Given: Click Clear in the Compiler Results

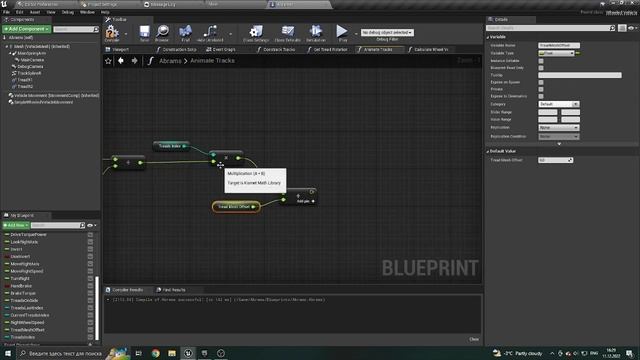Looking at the screenshot, I should (474, 339).
